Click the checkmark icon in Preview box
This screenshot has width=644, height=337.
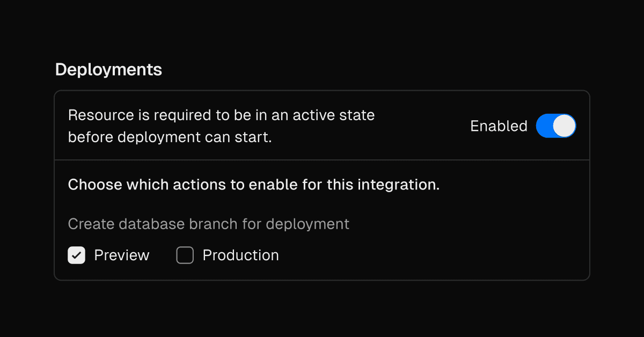click(x=77, y=255)
